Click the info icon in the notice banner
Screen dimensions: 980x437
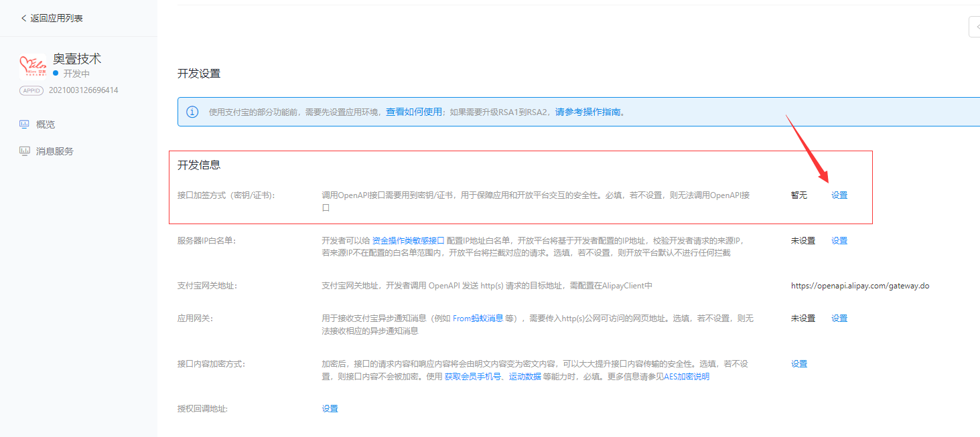coord(192,112)
